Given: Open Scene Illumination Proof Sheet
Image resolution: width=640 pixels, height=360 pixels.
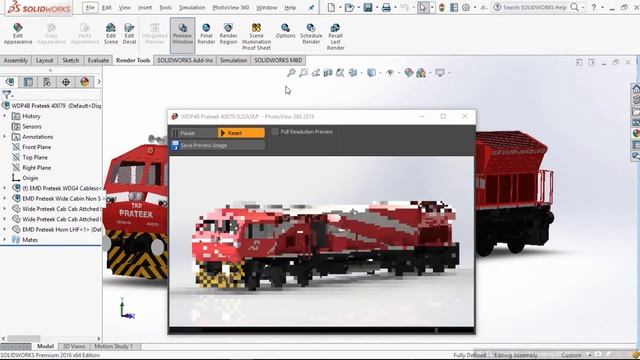Looking at the screenshot, I should pyautogui.click(x=256, y=36).
